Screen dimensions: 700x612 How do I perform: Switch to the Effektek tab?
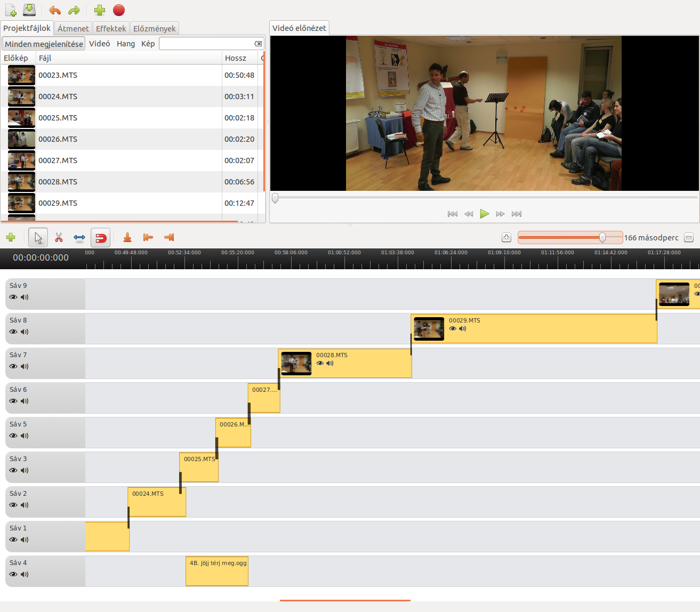[x=111, y=29]
